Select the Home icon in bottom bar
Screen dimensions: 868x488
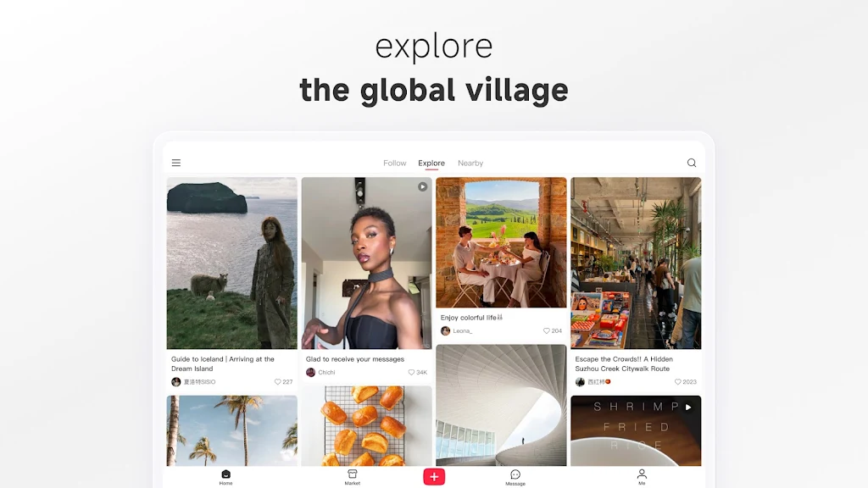[x=225, y=474]
